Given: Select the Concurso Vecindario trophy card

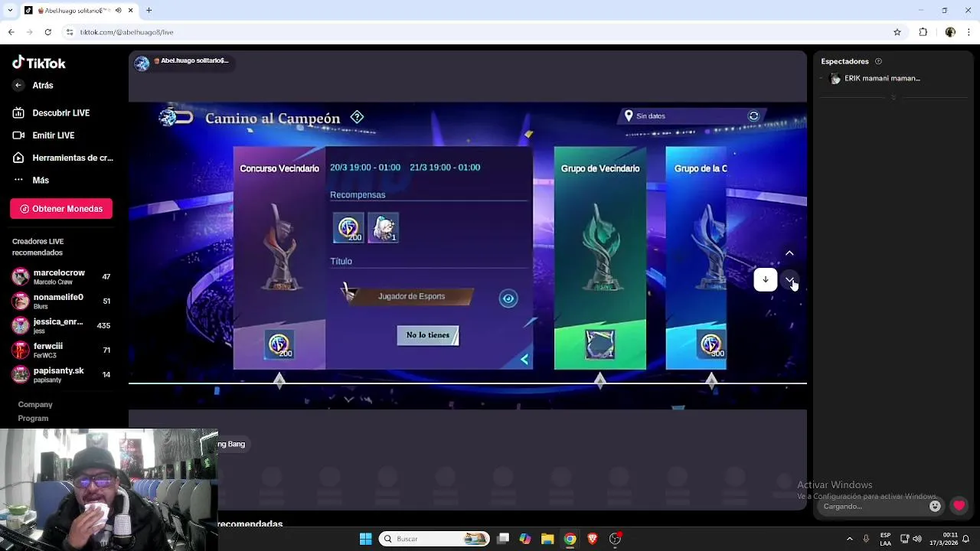Looking at the screenshot, I should [279, 258].
